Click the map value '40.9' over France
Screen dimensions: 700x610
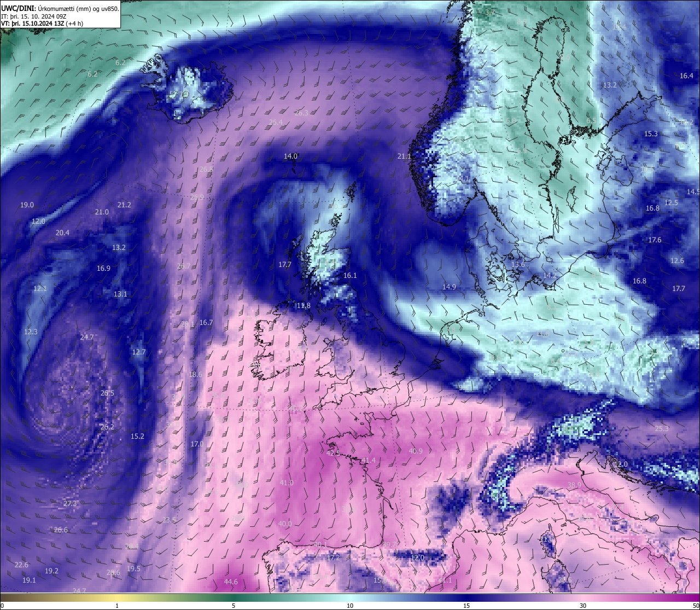416,451
